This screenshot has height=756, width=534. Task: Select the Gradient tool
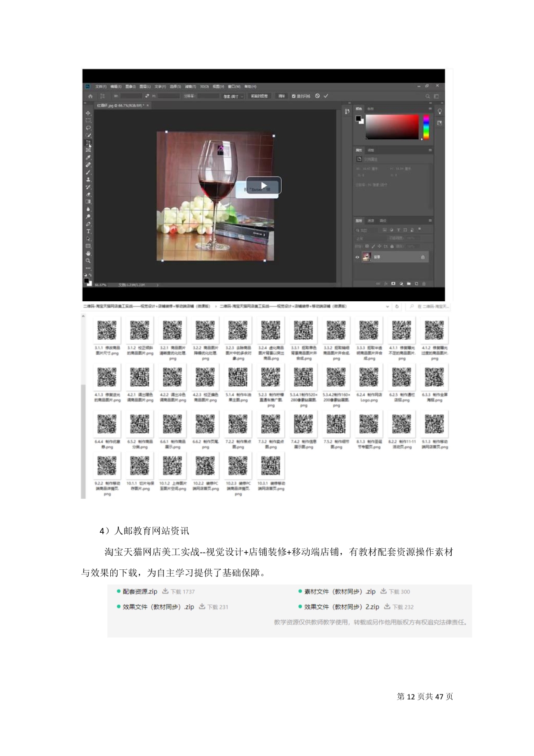point(88,202)
